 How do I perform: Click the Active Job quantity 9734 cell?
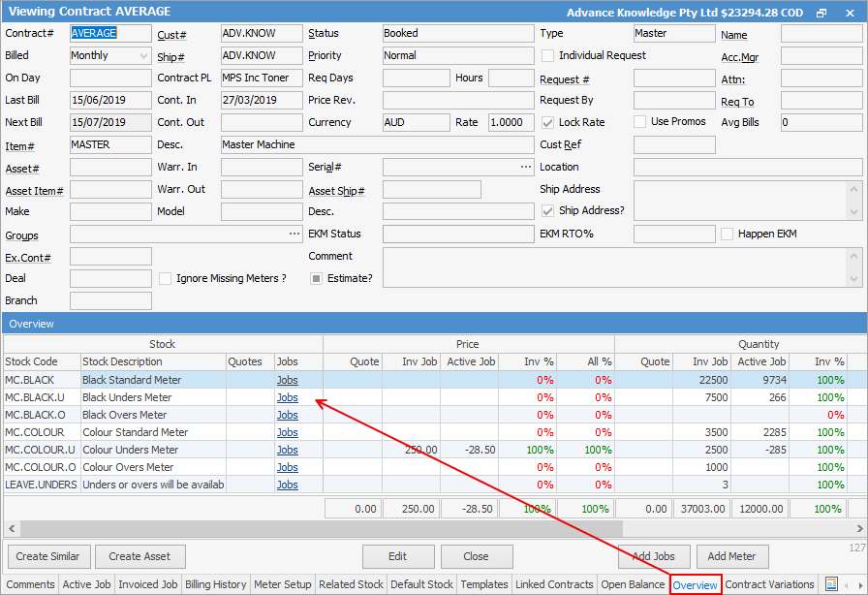tap(761, 380)
